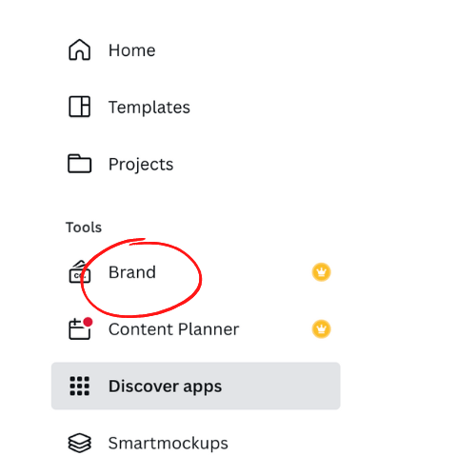Click the Brand kit icon
The height and width of the screenshot is (476, 476).
[79, 272]
